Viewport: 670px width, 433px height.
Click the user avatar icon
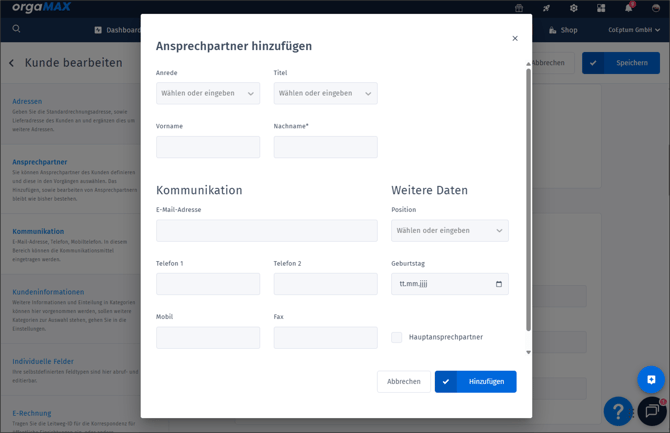[x=656, y=8]
